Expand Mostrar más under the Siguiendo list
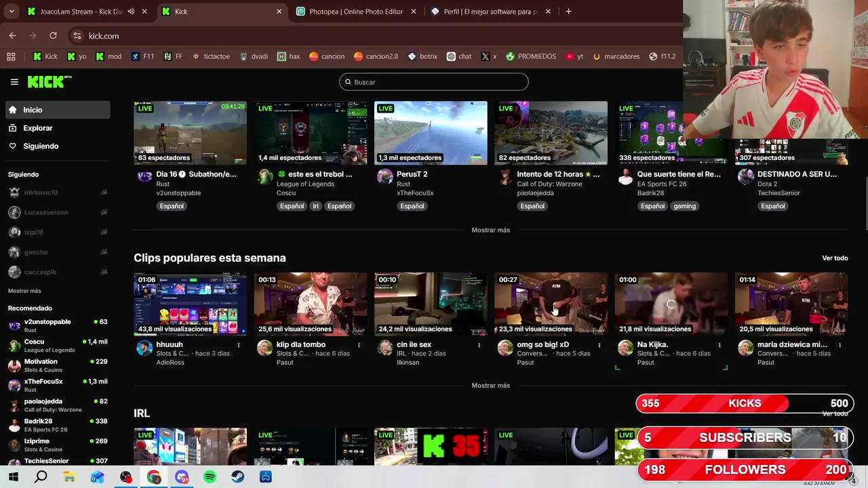 24,291
